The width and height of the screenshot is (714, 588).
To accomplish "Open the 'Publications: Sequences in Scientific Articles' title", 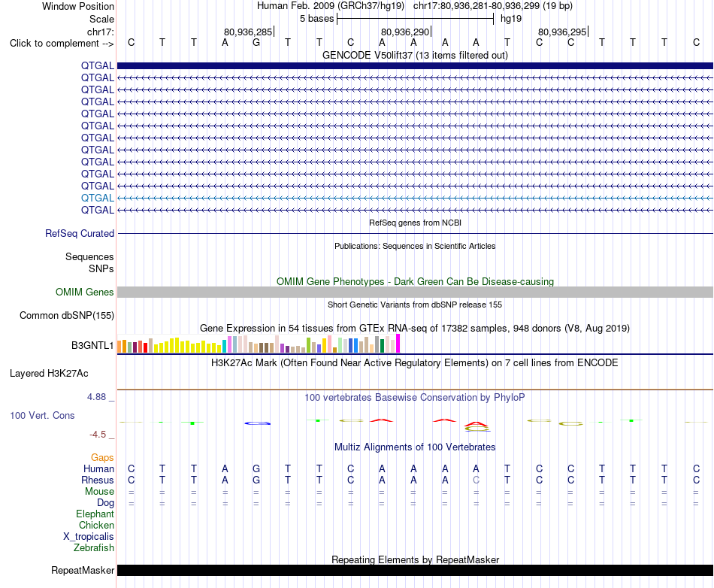I will (x=415, y=246).
